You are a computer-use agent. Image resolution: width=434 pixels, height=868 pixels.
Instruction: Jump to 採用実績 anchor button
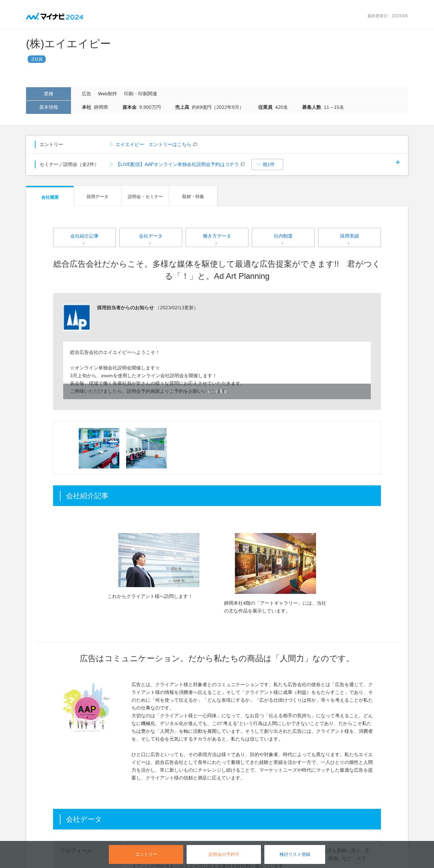pyautogui.click(x=349, y=237)
